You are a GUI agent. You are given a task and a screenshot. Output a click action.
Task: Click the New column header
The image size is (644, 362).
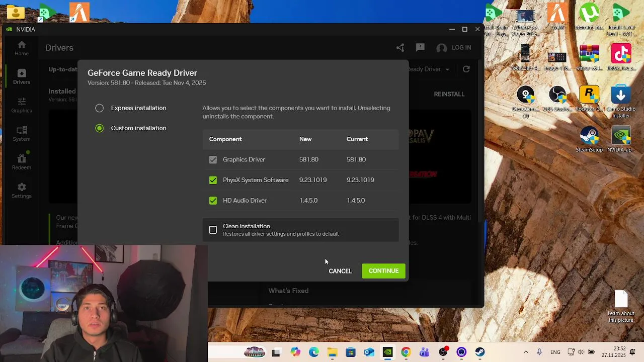click(x=305, y=139)
